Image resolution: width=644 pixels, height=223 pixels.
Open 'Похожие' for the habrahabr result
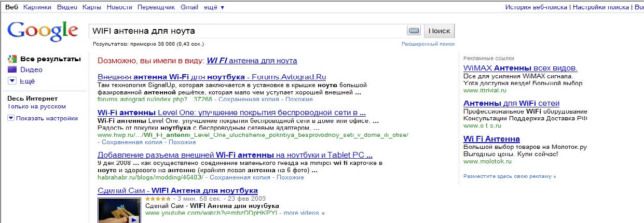click(290, 177)
